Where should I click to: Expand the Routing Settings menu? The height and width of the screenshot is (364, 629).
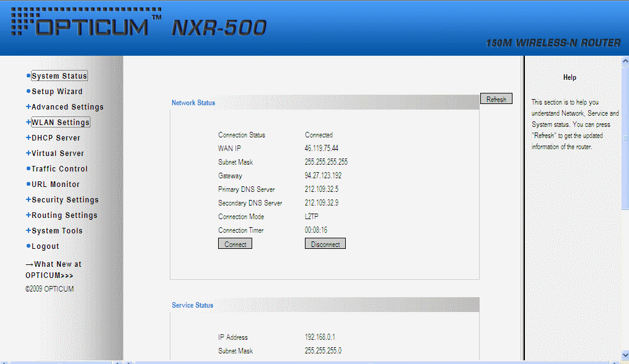(x=64, y=215)
